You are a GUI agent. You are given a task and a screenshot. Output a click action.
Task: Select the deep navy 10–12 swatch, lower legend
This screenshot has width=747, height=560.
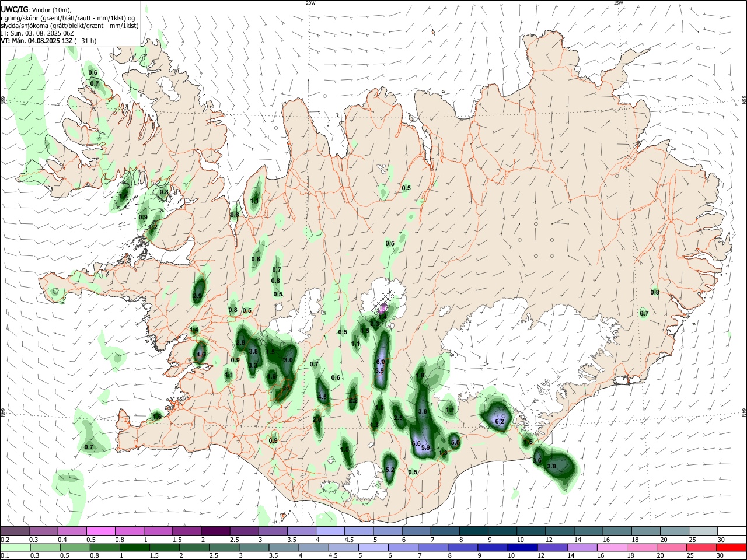pos(522,547)
